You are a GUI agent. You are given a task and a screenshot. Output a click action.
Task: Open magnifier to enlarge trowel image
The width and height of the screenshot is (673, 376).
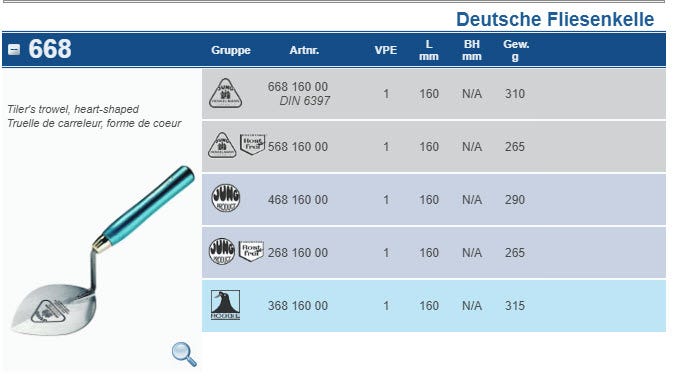pyautogui.click(x=184, y=354)
